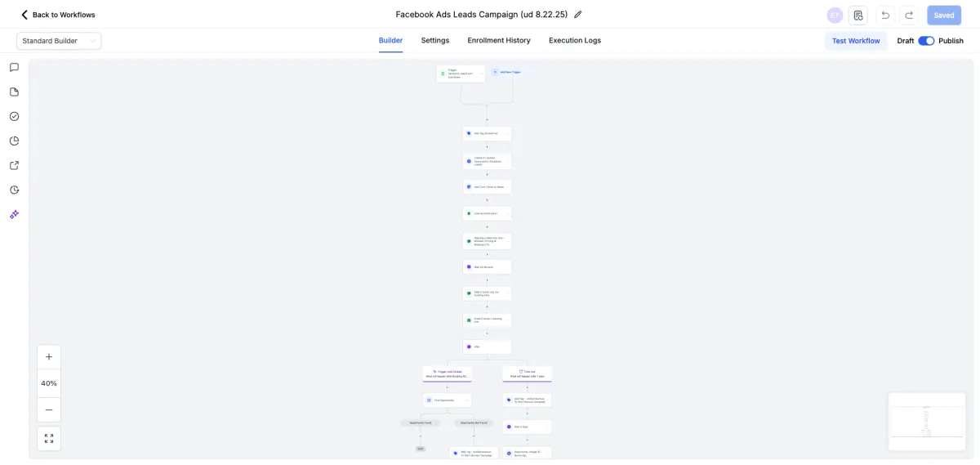Open the pie chart stats icon

tap(14, 141)
